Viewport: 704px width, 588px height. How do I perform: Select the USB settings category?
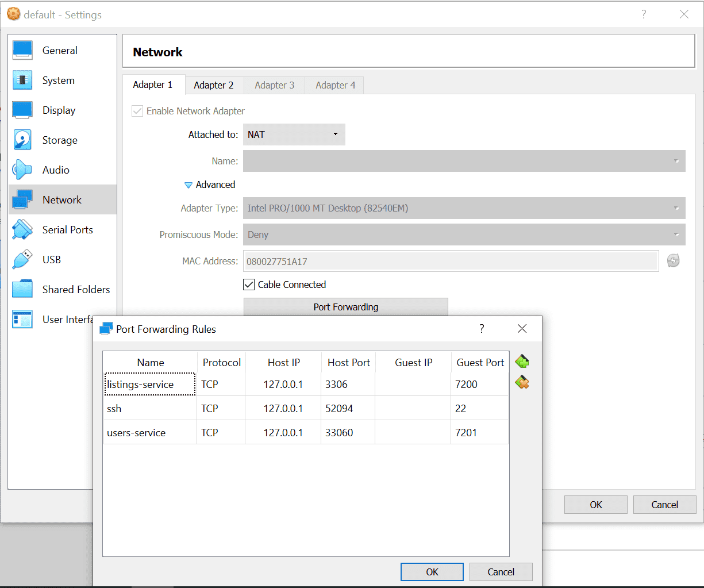point(62,260)
